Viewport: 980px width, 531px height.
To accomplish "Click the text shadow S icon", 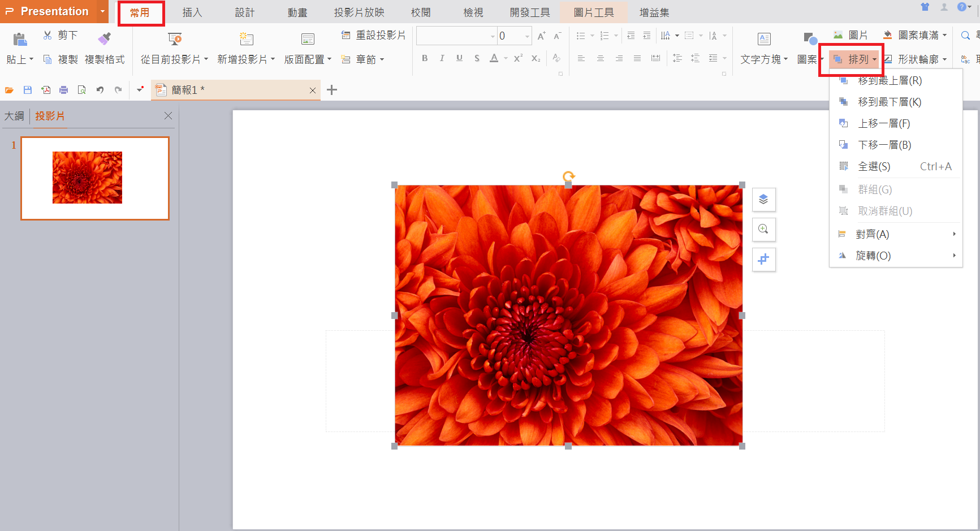I will (x=477, y=58).
